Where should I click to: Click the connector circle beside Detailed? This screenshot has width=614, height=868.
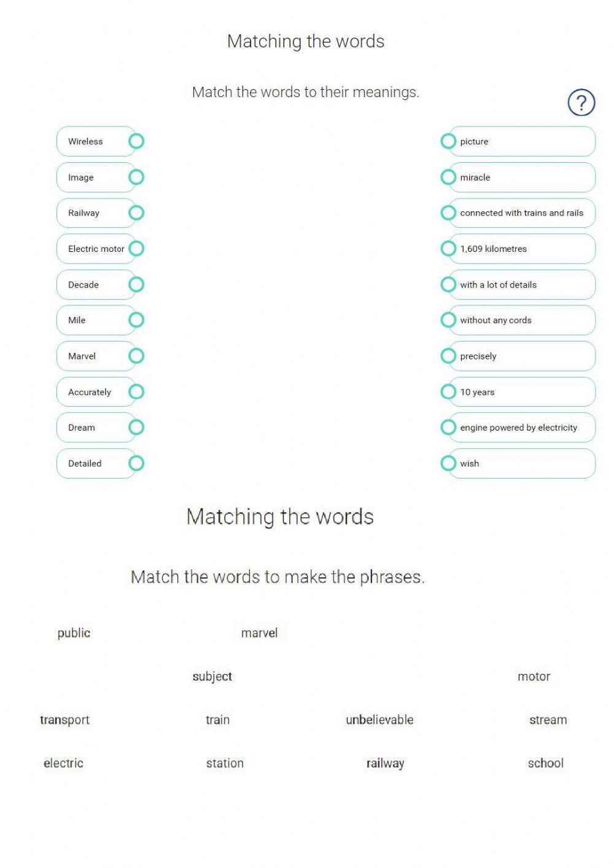click(136, 463)
